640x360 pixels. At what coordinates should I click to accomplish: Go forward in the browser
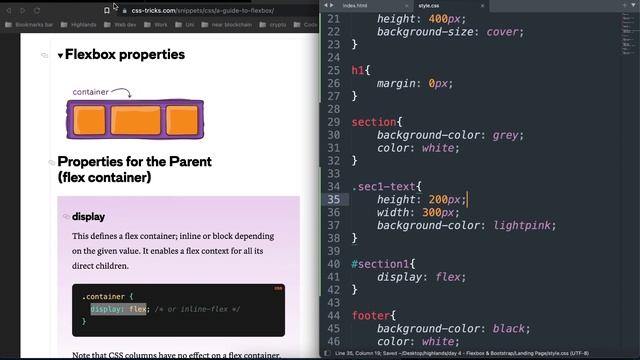tap(23, 11)
